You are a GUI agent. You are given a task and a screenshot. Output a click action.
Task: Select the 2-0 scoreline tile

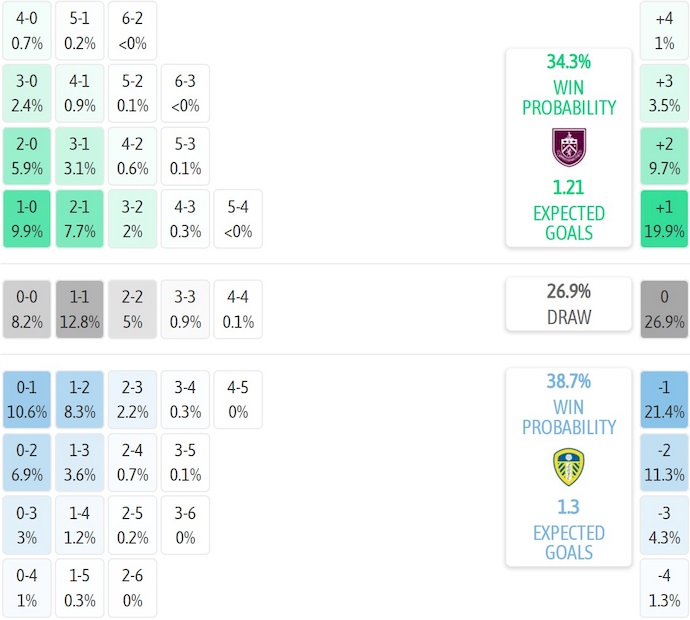[x=28, y=156]
